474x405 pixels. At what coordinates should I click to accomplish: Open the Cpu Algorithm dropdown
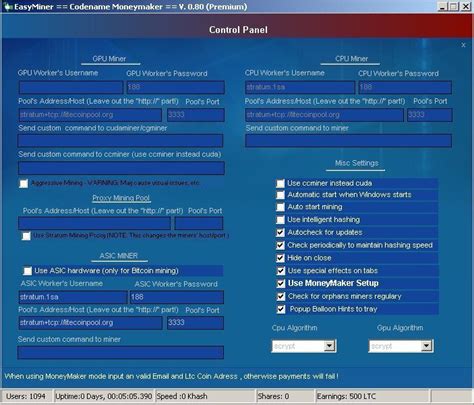coord(329,346)
